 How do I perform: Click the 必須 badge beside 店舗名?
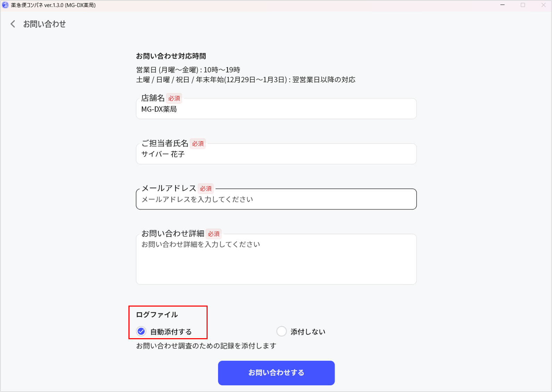pyautogui.click(x=174, y=98)
